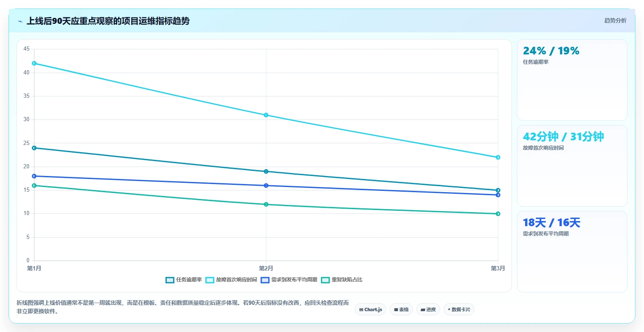The image size is (644, 332).
Task: Click the 趋势分析 label in the header
Action: [x=615, y=20]
